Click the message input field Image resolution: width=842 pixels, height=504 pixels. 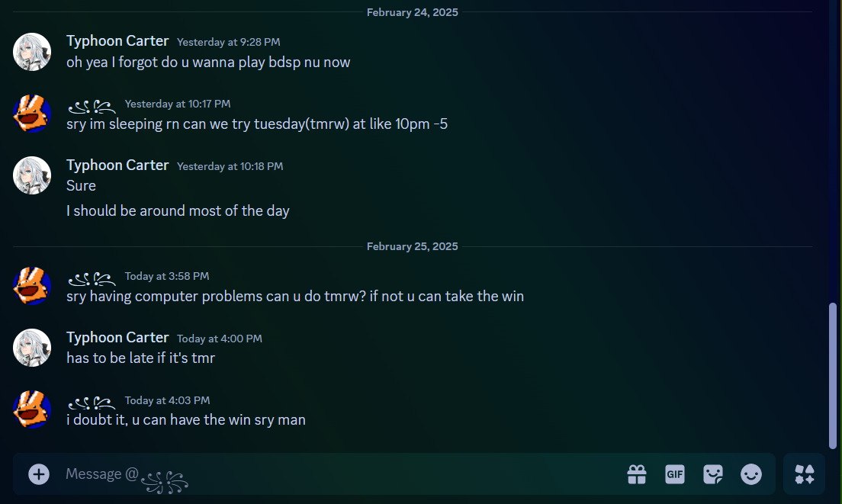point(344,474)
